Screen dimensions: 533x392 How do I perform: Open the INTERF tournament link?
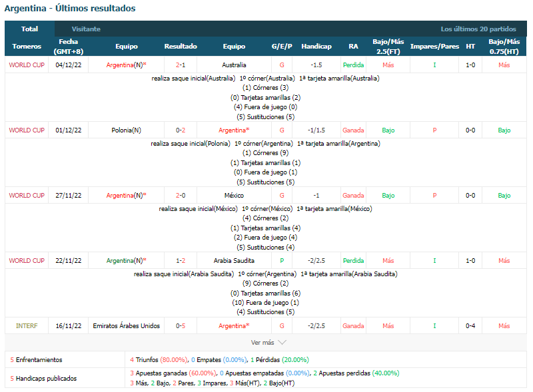point(27,325)
